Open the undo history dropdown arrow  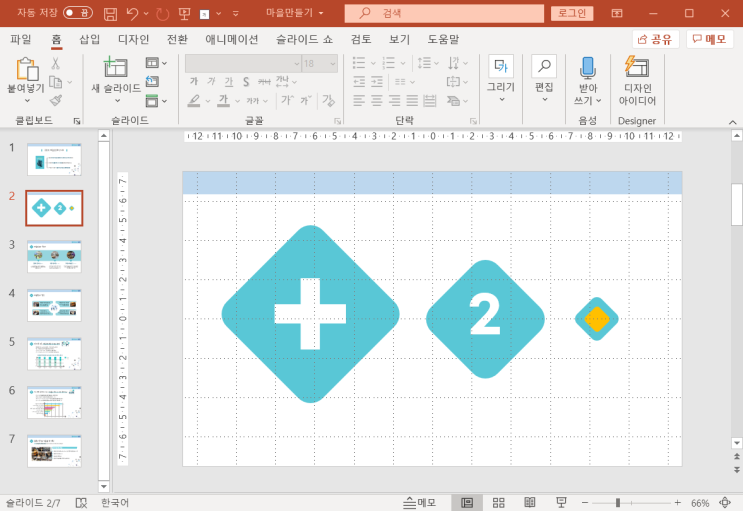[x=146, y=13]
